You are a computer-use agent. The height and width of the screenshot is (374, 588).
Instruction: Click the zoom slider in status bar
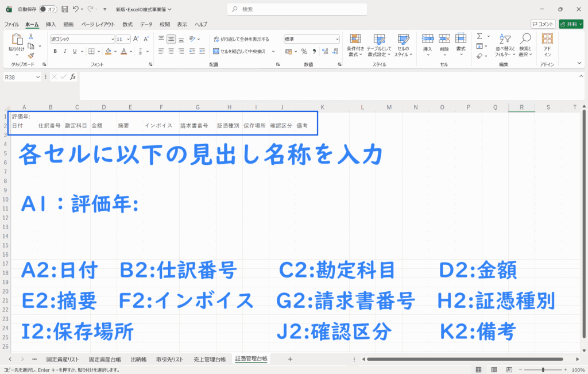tap(542, 370)
